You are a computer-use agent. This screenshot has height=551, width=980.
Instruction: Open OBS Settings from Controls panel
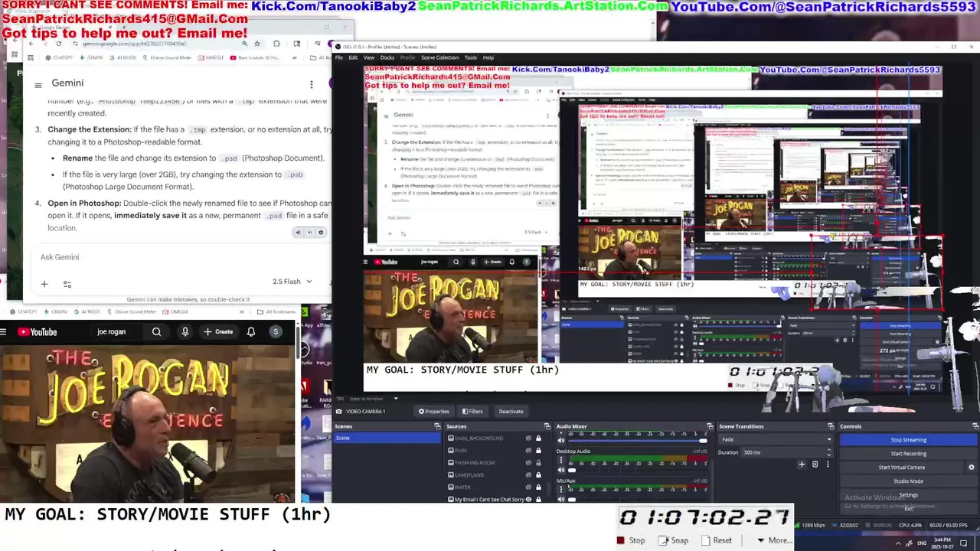pos(908,495)
